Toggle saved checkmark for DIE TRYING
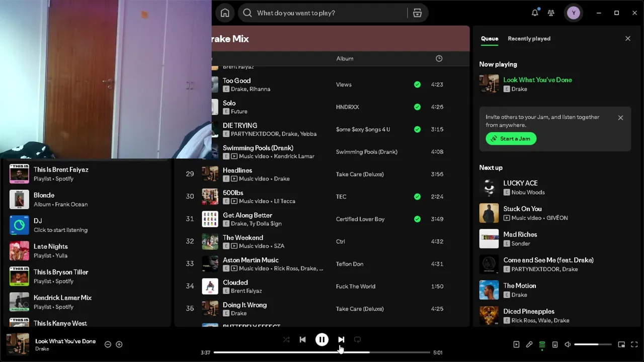 click(x=417, y=129)
